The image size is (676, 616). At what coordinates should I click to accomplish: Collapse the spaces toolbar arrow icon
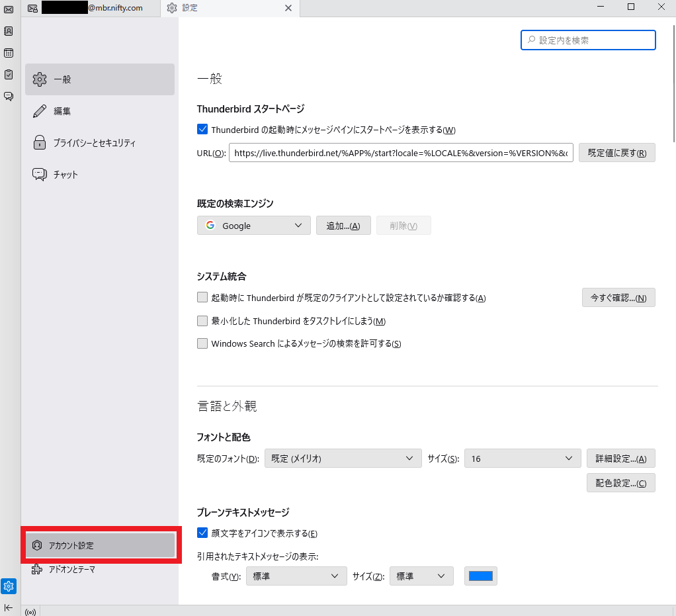(9, 607)
